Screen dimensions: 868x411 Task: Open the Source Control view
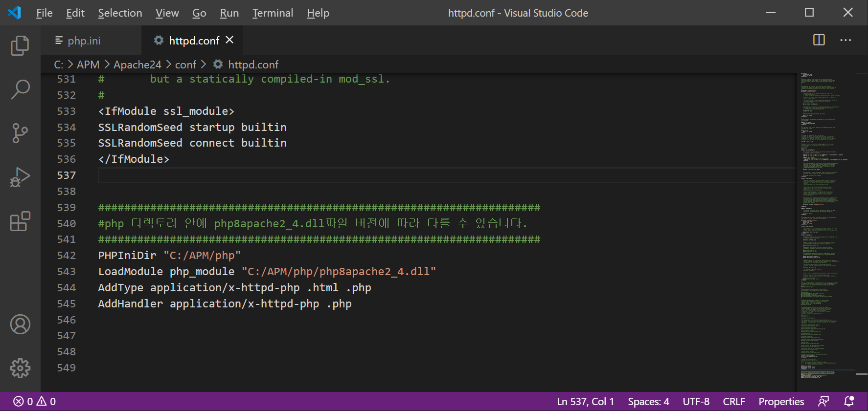click(20, 133)
